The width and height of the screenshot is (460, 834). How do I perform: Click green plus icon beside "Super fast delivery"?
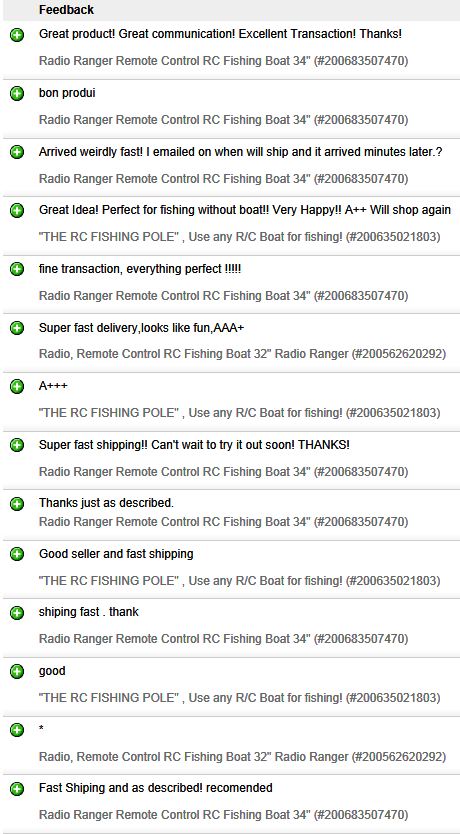tap(17, 328)
